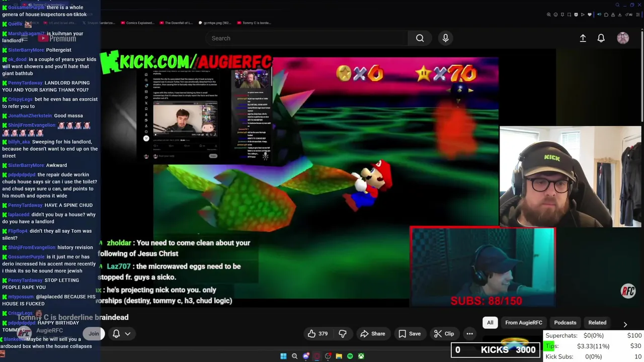Dislike the video with thumbs down
Viewport: 644px width, 362px height.
pyautogui.click(x=343, y=333)
